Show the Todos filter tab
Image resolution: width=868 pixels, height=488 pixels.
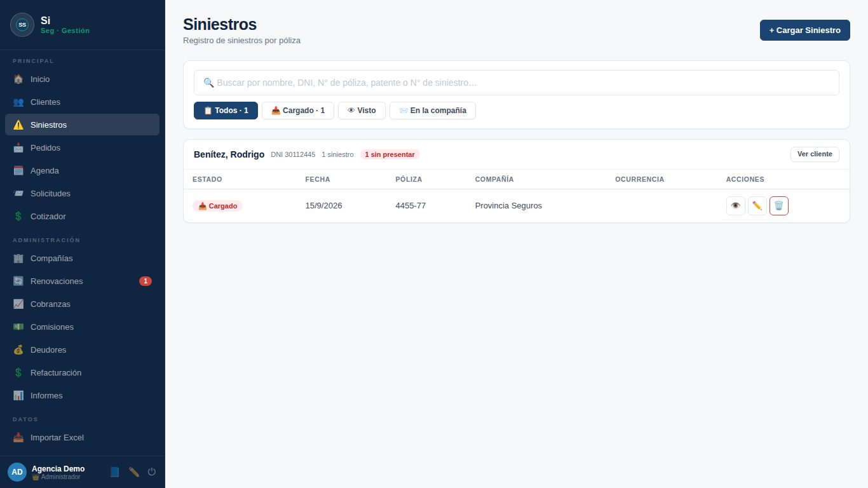(226, 111)
